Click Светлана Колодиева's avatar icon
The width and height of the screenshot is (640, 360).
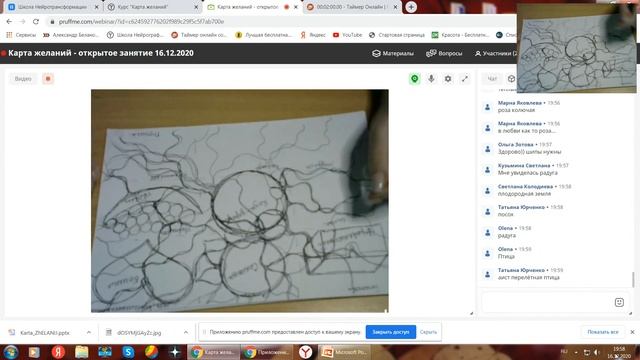coord(487,191)
